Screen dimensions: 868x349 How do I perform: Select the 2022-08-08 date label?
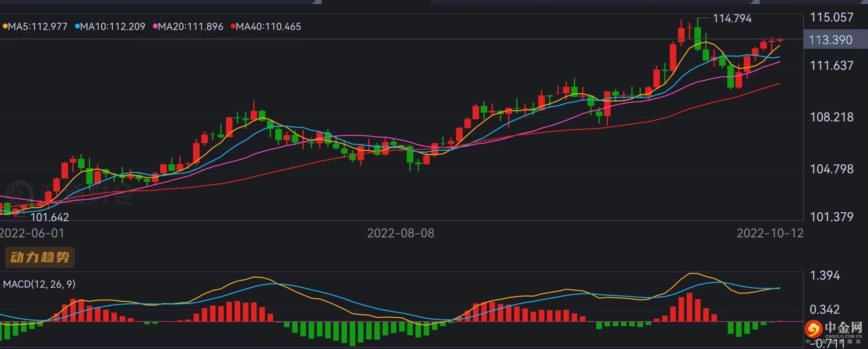[400, 233]
